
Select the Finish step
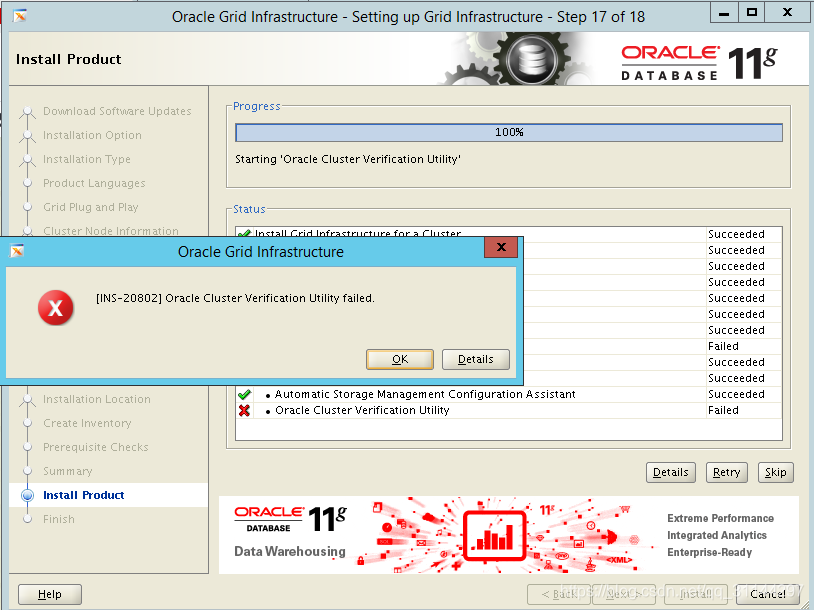[x=59, y=519]
